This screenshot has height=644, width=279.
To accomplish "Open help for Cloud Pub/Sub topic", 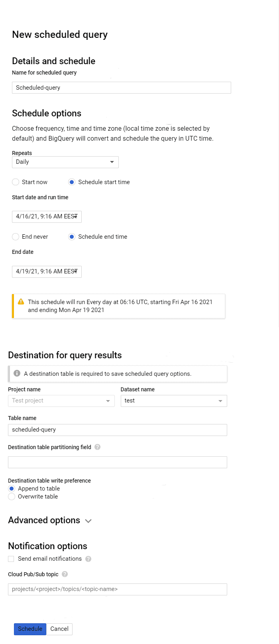I will (x=64, y=574).
